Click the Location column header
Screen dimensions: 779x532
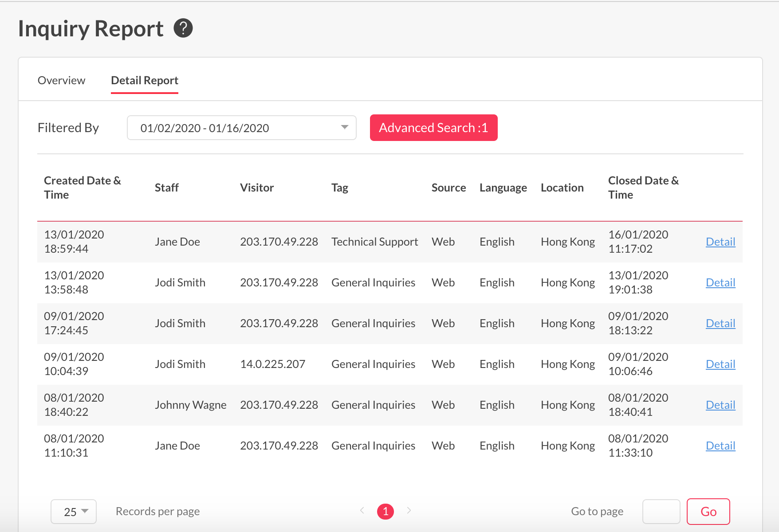(x=562, y=188)
